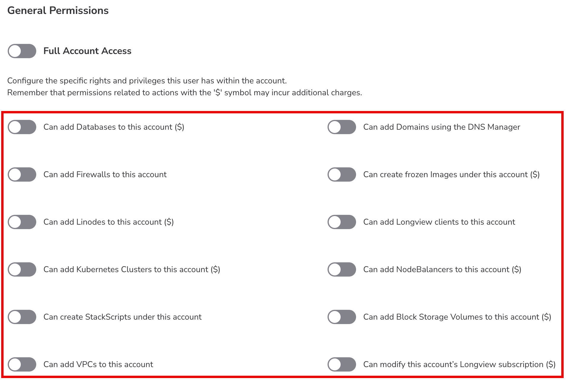588x384 pixels.
Task: Click the 'Can add NodeBalancers' label text
Action: click(x=442, y=269)
